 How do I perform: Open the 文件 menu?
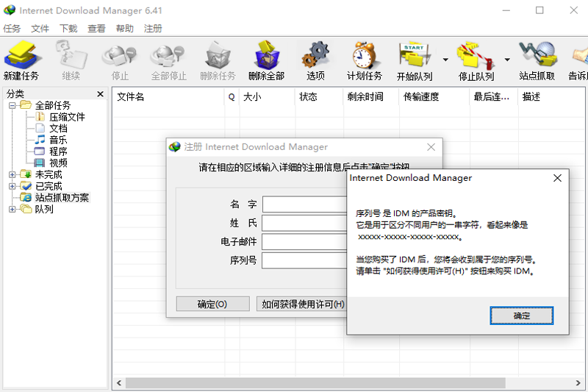40,29
